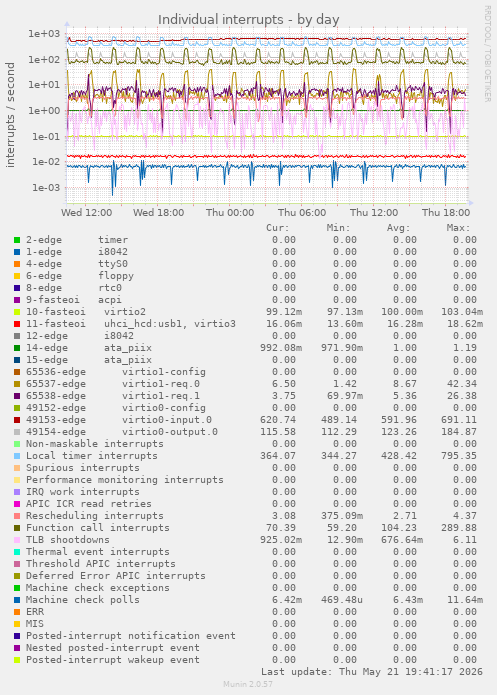497x695 pixels.
Task: Click the Max column header
Action: coord(458,228)
